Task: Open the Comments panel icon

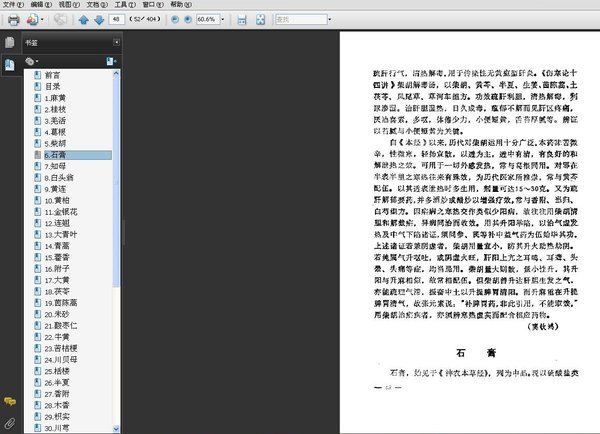Action: click(x=10, y=401)
